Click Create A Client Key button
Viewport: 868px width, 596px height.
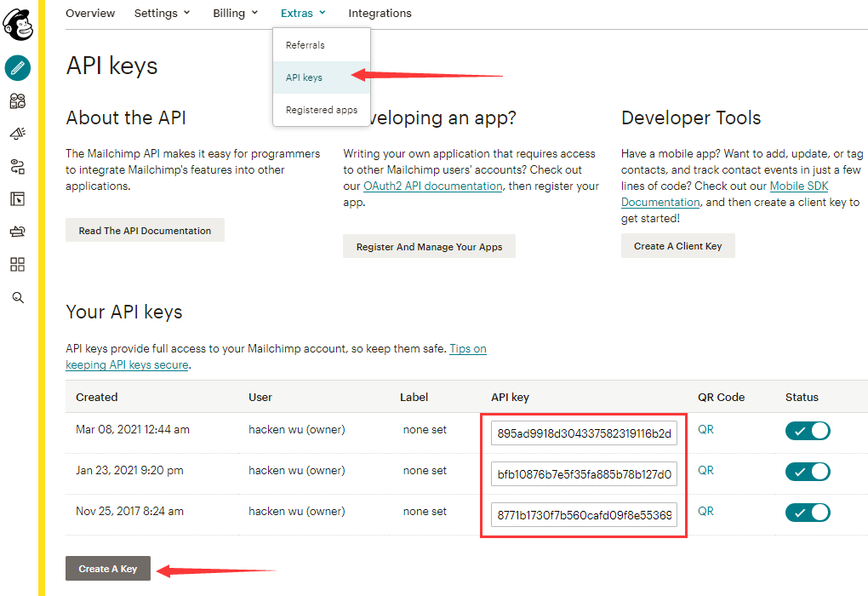677,246
